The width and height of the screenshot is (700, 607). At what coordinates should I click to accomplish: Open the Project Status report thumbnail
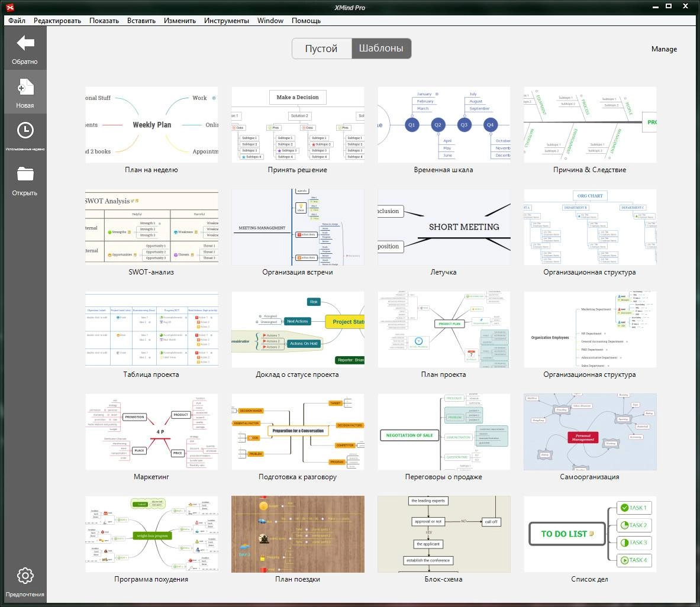298,330
